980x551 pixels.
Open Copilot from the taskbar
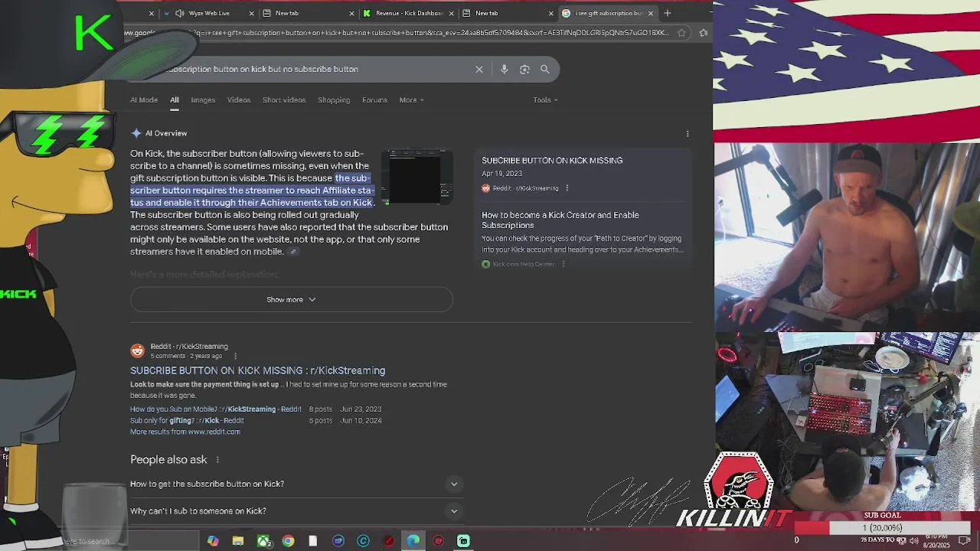pyautogui.click(x=213, y=541)
